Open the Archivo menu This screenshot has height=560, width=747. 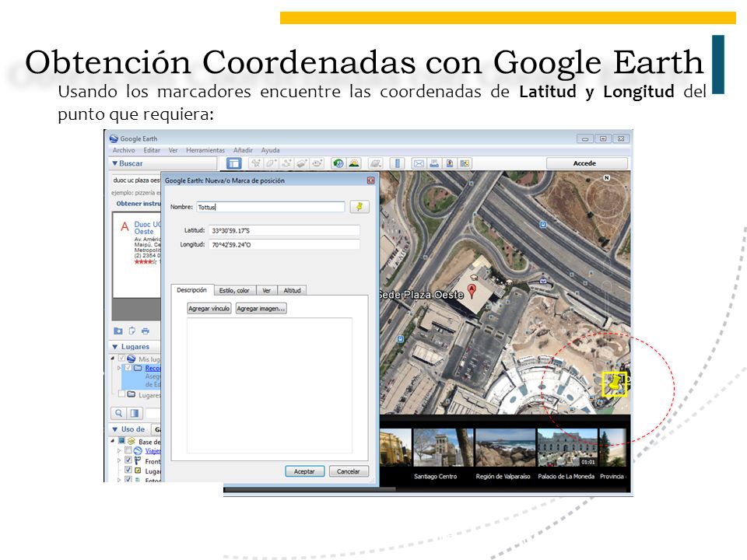pos(124,150)
